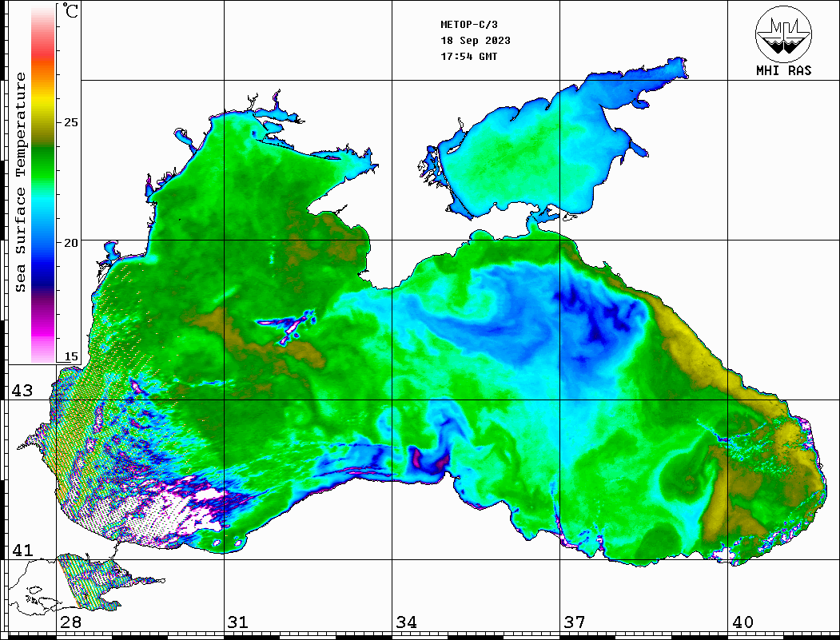
Task: Click latitude label '43'
Action: pos(22,391)
